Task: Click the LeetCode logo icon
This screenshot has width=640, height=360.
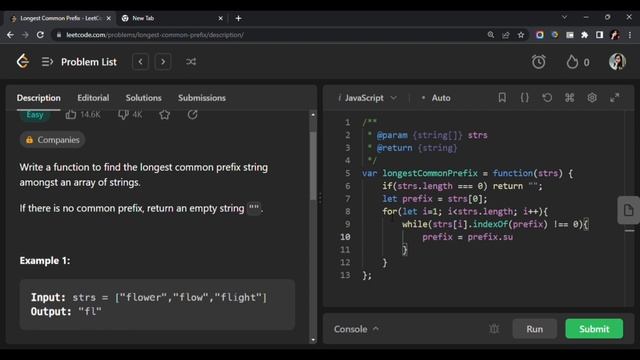Action: click(23, 62)
